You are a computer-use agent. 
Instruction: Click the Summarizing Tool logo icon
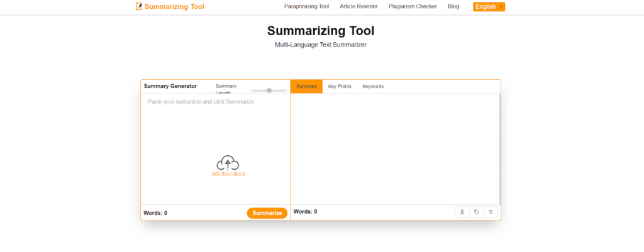click(x=139, y=7)
